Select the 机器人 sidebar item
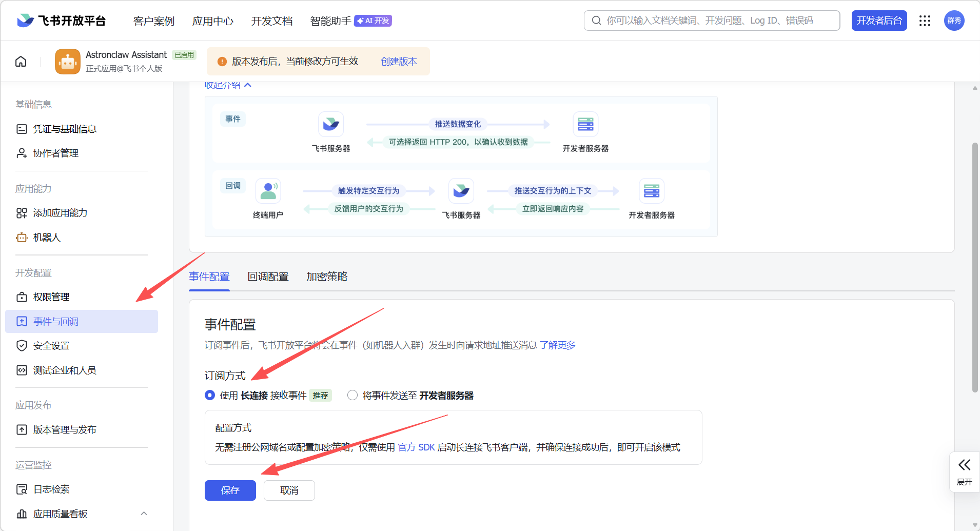 pyautogui.click(x=47, y=237)
